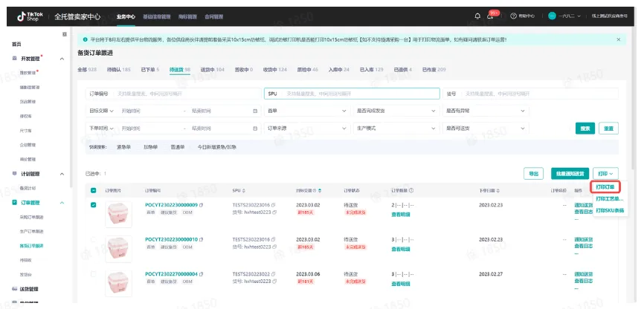Open the notification bell icon

477,16
